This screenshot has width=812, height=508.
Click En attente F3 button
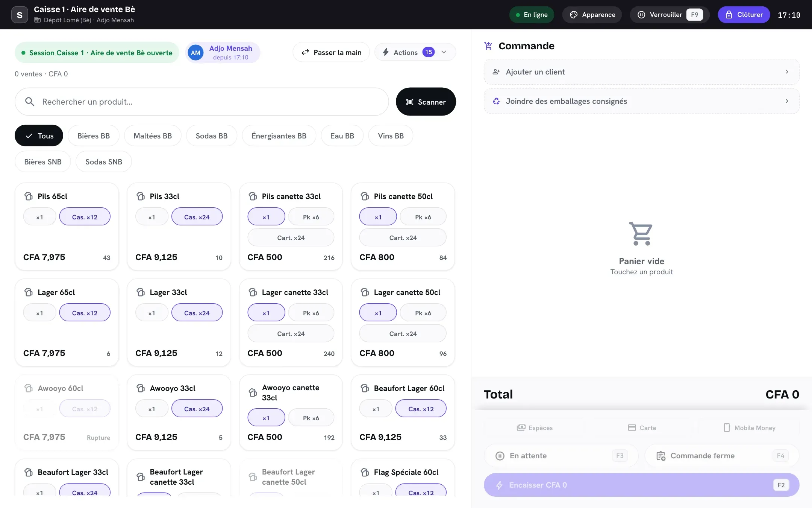561,456
